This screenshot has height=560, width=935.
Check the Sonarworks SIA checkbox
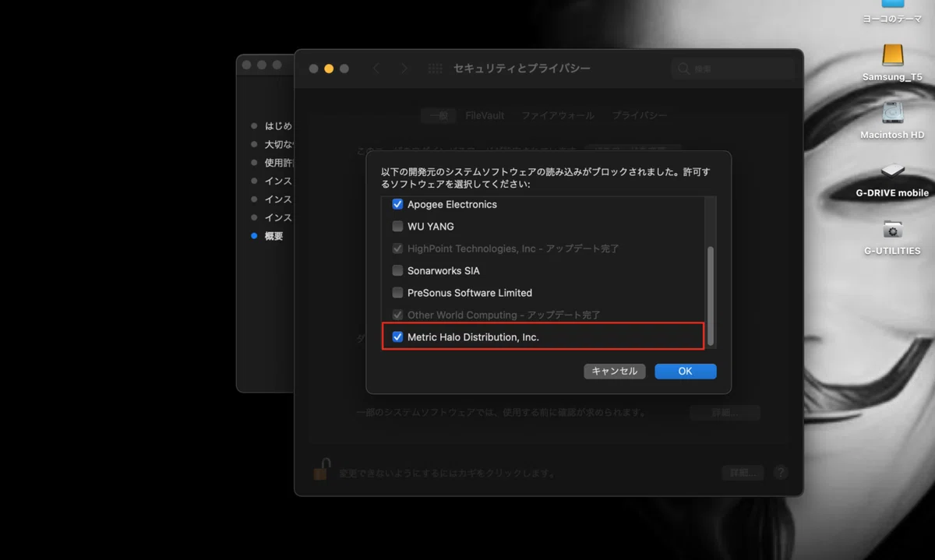pos(397,270)
